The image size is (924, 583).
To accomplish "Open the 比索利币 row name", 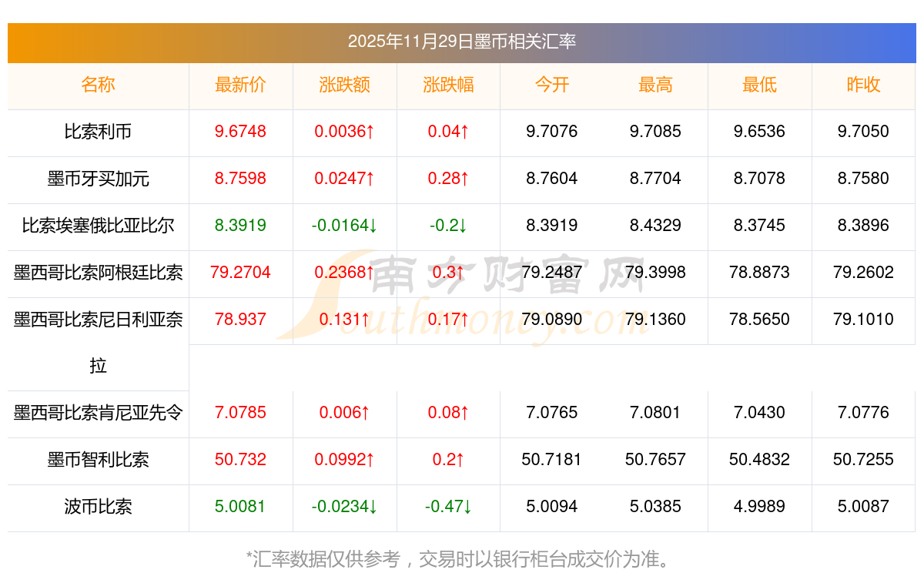I will tap(98, 132).
